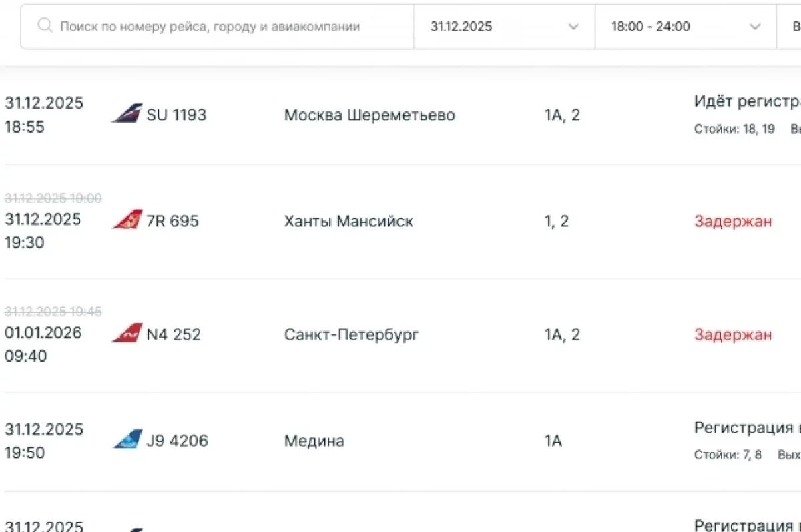
Task: Click the date dropdown chevron arrow
Action: tap(573, 27)
